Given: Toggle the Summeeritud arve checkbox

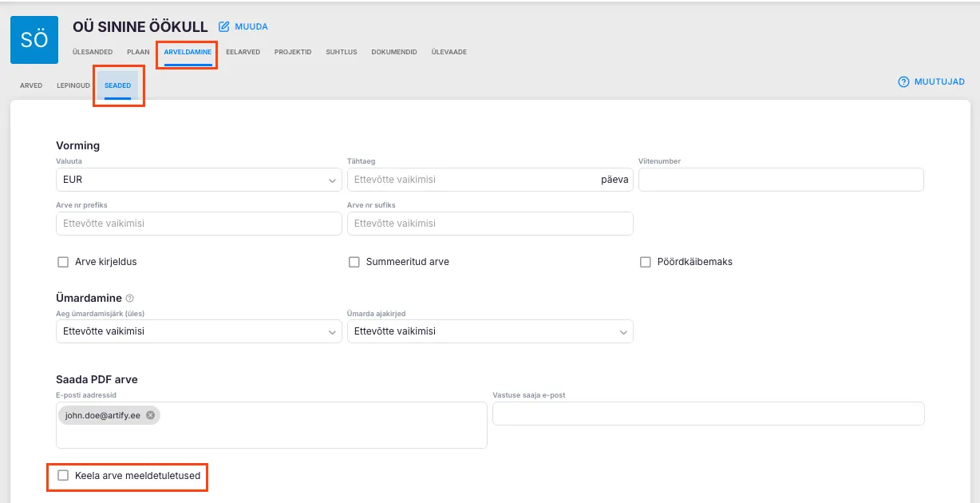Looking at the screenshot, I should tap(354, 262).
